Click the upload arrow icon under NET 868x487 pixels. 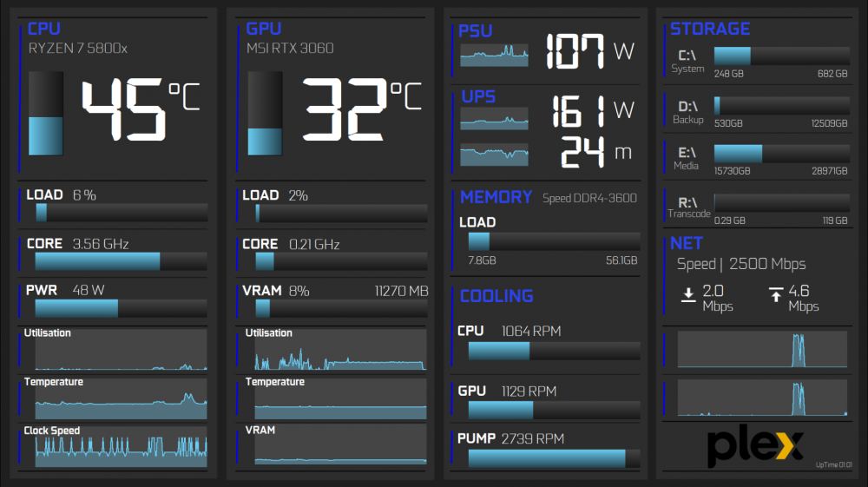(775, 295)
